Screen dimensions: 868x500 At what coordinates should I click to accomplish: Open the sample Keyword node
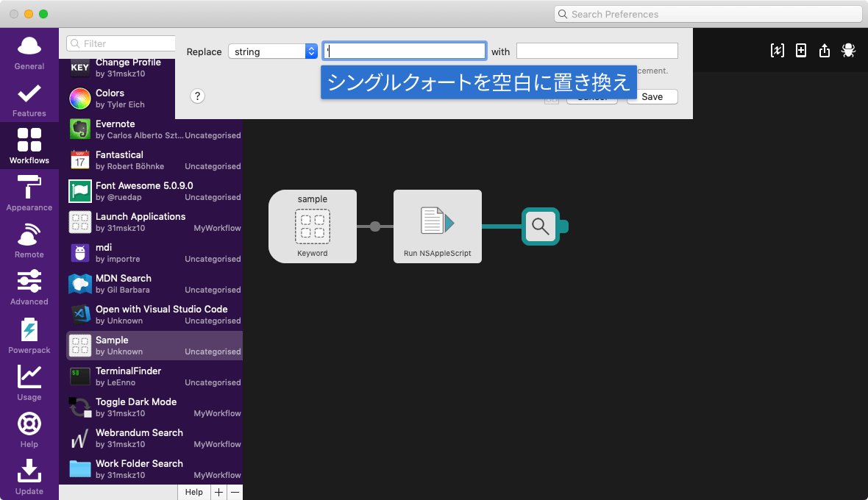coord(312,226)
